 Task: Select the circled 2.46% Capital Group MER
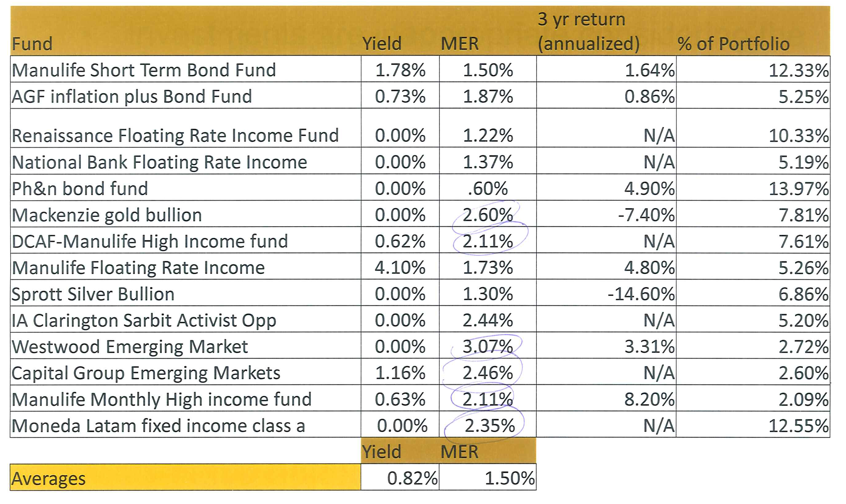(488, 372)
